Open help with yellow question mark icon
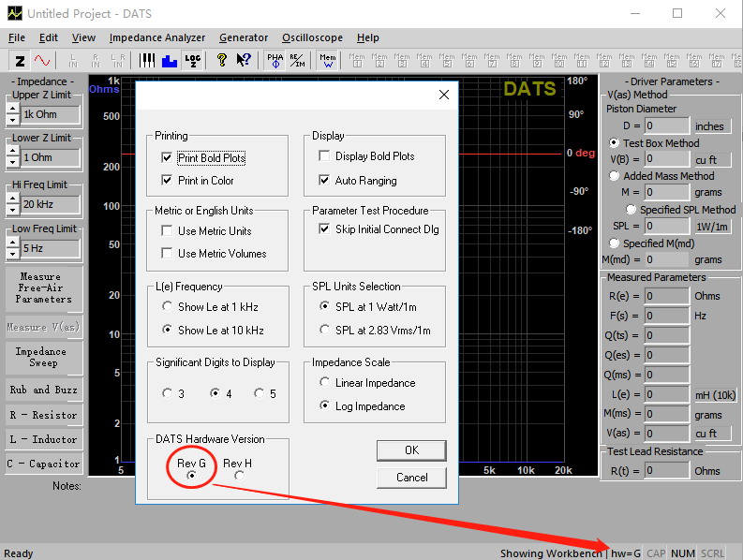The width and height of the screenshot is (743, 560). 221,61
